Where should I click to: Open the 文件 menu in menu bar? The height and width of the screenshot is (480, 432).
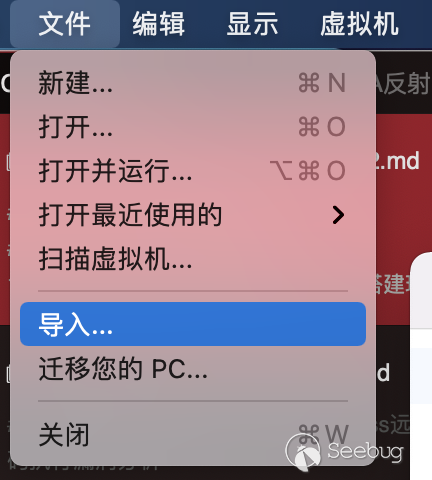pos(65,24)
